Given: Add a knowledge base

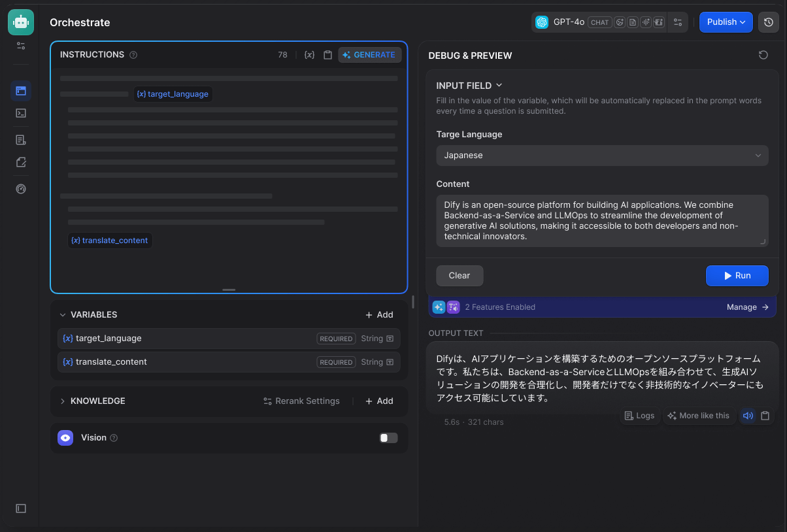Looking at the screenshot, I should [x=379, y=401].
